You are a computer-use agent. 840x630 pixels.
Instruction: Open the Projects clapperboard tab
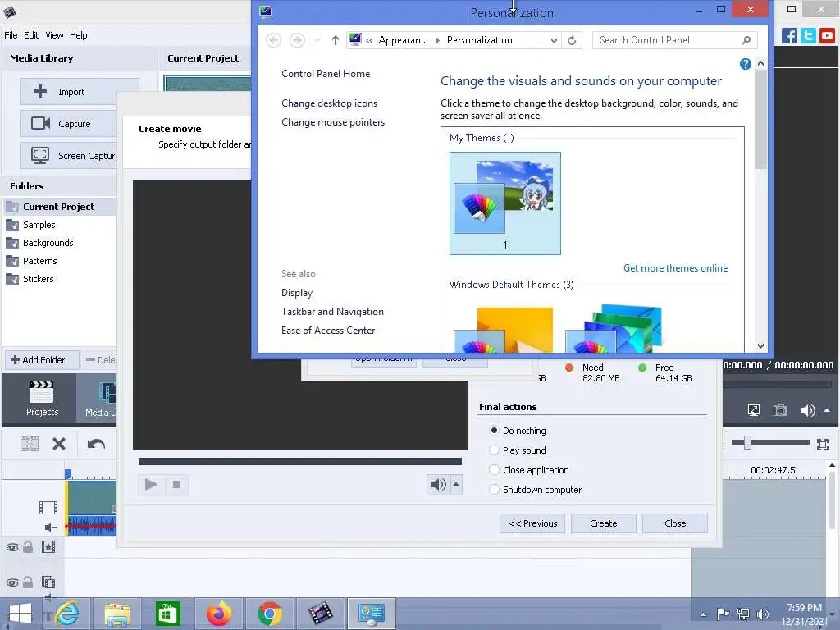[42, 399]
